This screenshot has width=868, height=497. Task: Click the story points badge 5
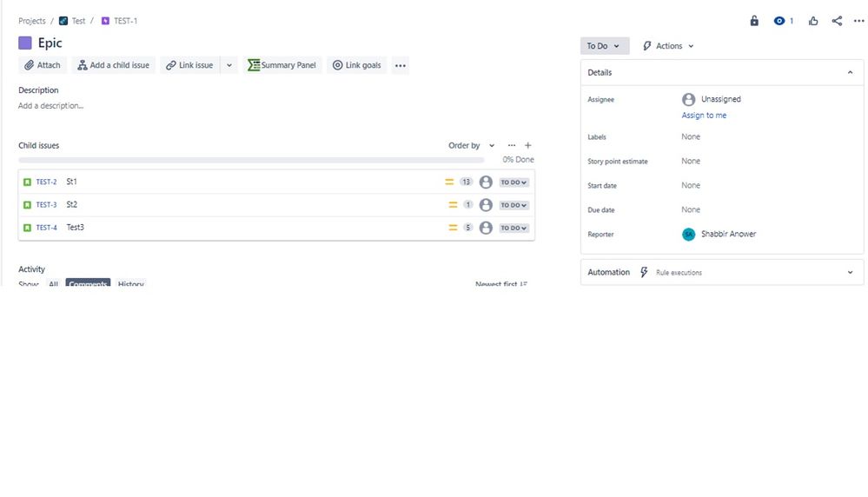pos(467,228)
